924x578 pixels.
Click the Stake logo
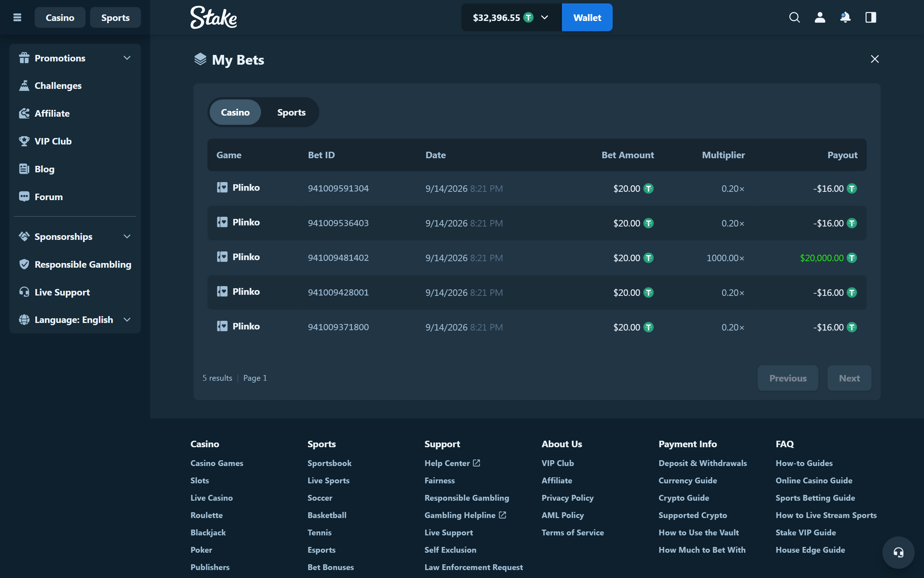(213, 18)
